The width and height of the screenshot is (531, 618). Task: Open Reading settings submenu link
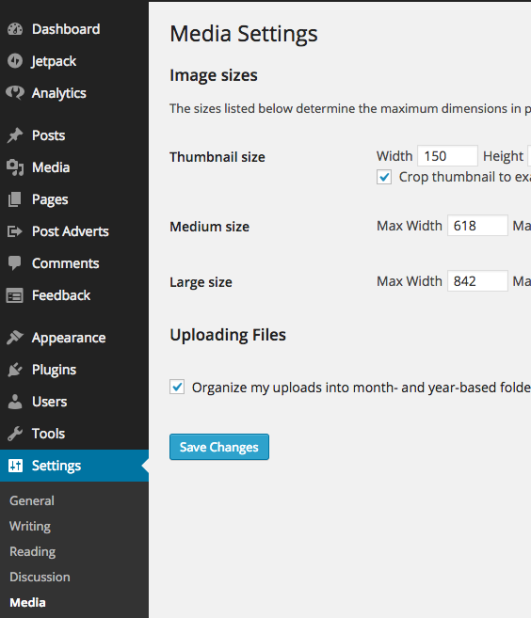(x=32, y=552)
